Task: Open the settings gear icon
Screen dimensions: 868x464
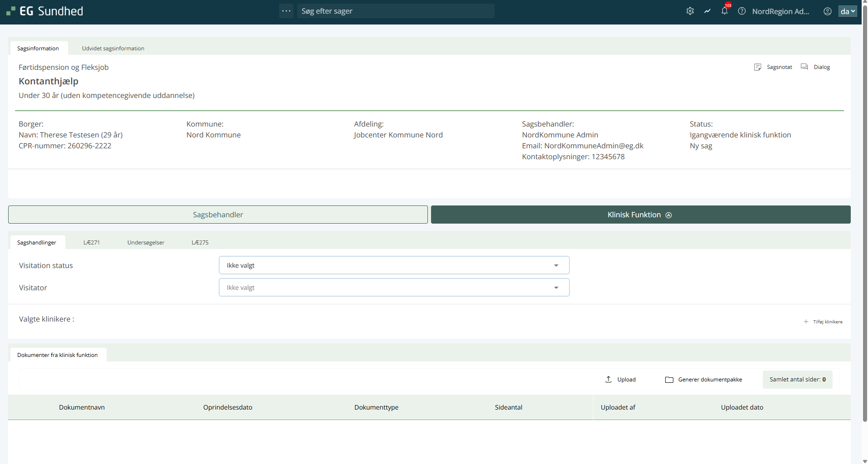Action: tap(690, 11)
